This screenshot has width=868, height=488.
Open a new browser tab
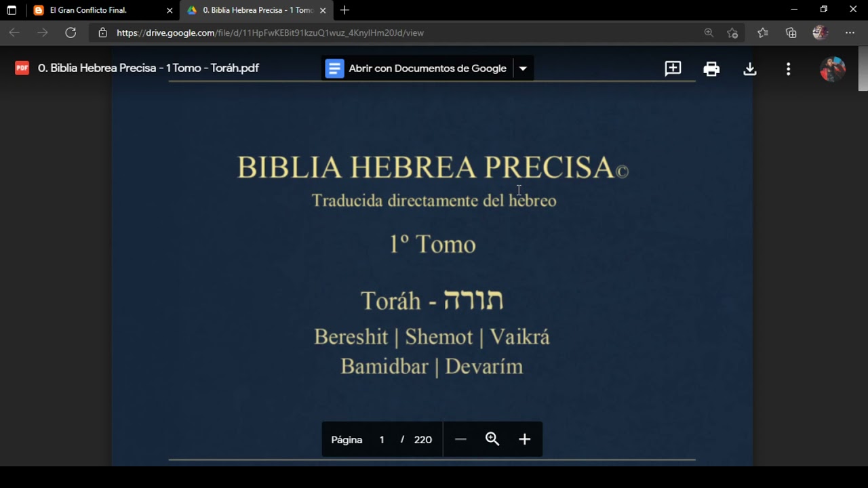344,10
